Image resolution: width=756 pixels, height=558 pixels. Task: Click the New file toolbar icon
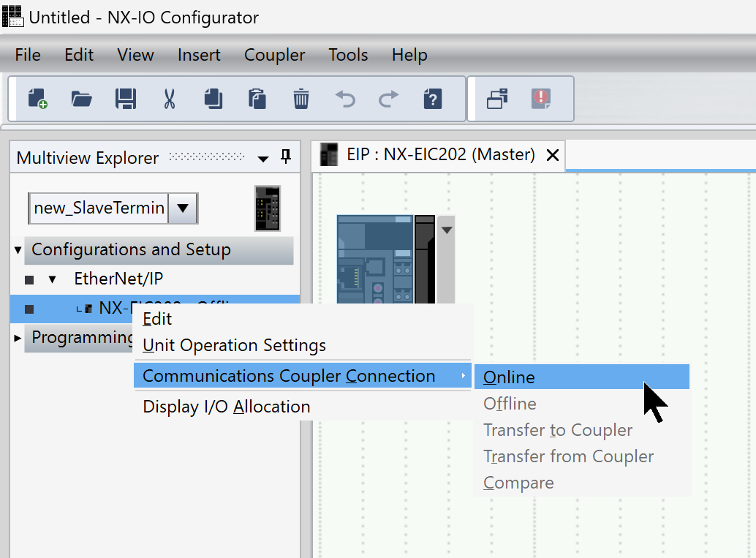(x=37, y=99)
